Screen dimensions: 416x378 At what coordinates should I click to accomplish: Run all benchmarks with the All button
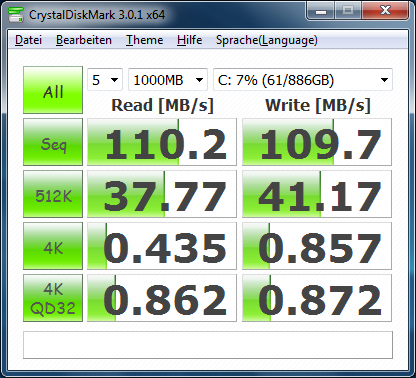pyautogui.click(x=53, y=90)
